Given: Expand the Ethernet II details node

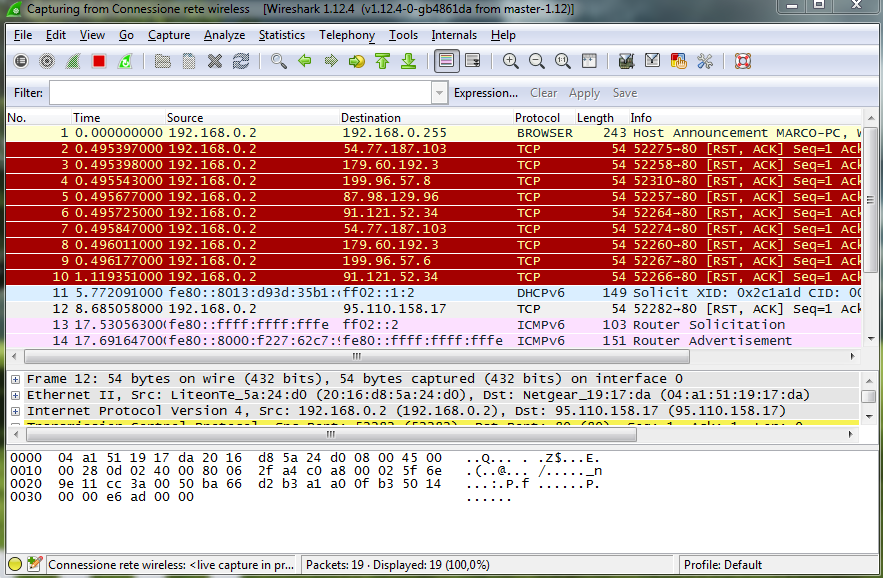Looking at the screenshot, I should [15, 395].
